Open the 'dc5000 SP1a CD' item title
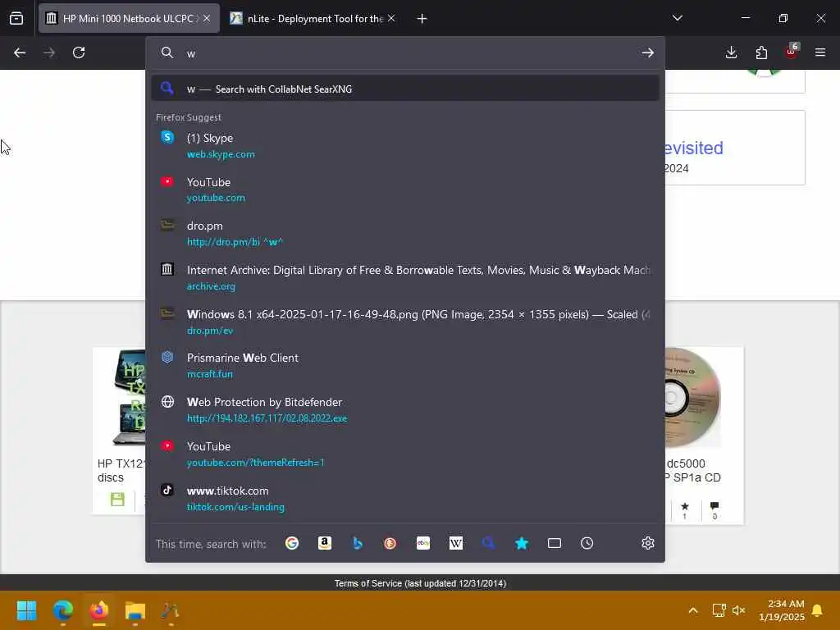This screenshot has width=840, height=630. 693,470
